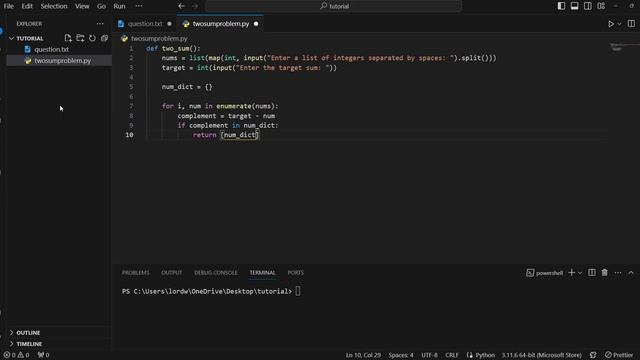The width and height of the screenshot is (640, 360).
Task: Toggle bottom panel layout icon
Action: 574,6
